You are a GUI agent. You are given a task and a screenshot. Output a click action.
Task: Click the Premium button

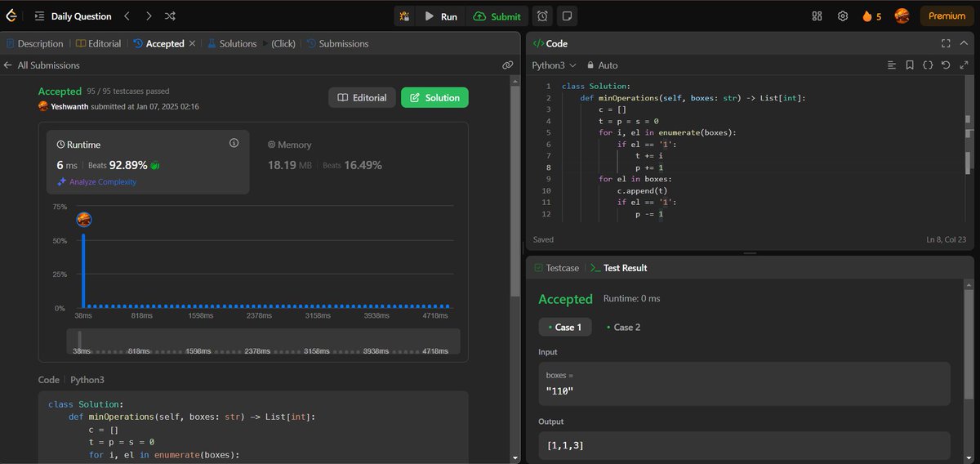(947, 16)
